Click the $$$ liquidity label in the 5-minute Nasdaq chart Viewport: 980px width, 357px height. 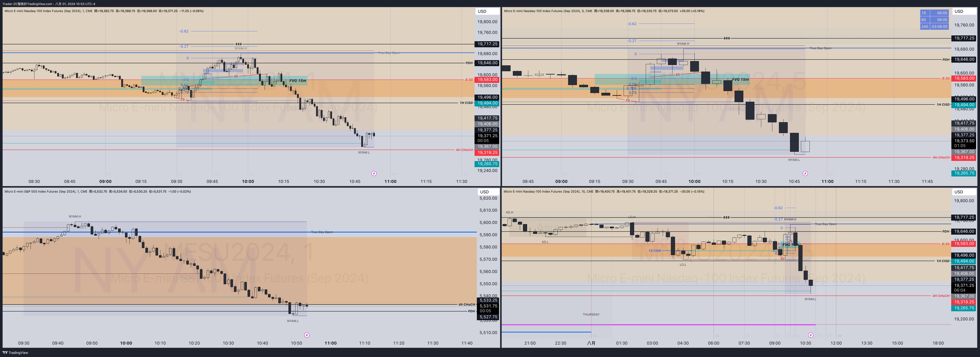pos(727,38)
